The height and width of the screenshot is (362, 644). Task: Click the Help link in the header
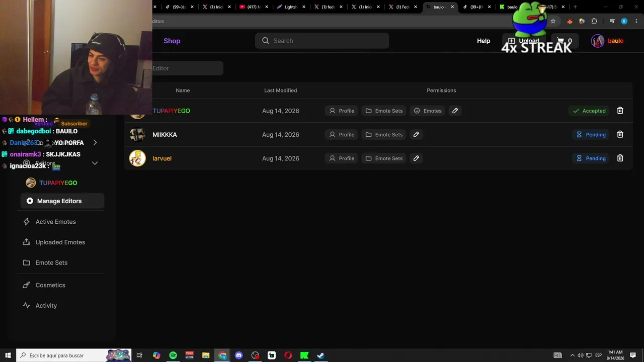pyautogui.click(x=484, y=41)
